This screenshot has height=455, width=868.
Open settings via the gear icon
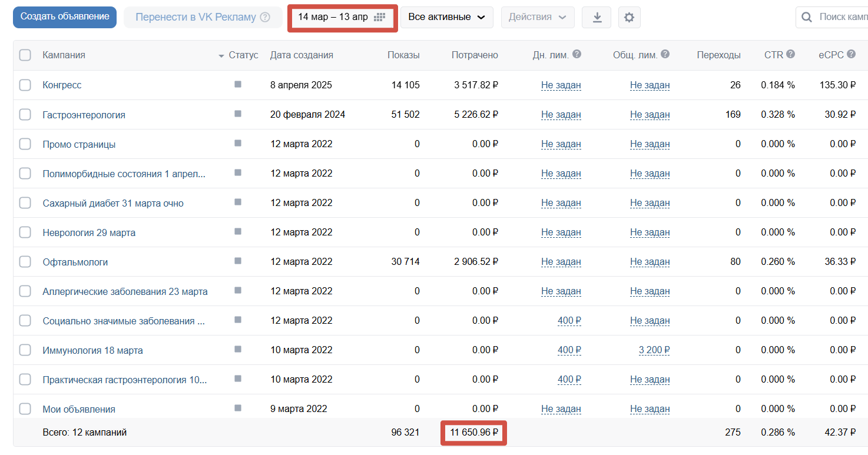point(629,18)
